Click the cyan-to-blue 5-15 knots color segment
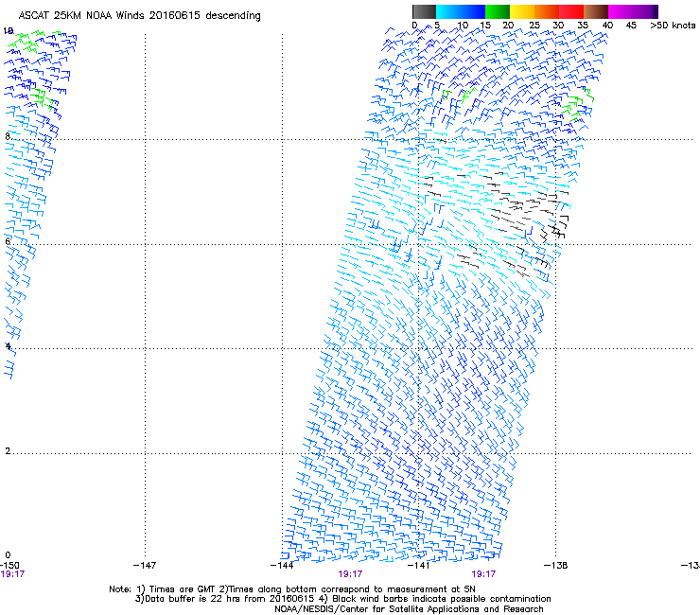This screenshot has height=615, width=700. click(x=461, y=11)
